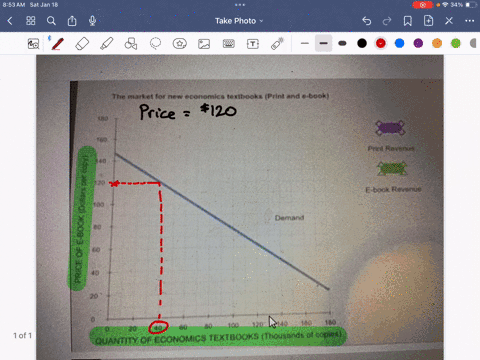Tap the Demand curve label
Image resolution: width=480 pixels, height=360 pixels.
(289, 218)
